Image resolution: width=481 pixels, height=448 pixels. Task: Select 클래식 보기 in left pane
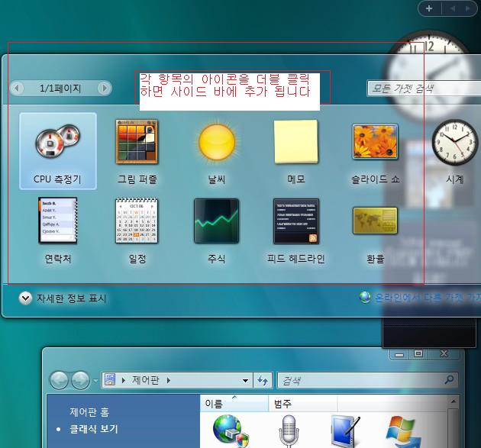(x=94, y=429)
